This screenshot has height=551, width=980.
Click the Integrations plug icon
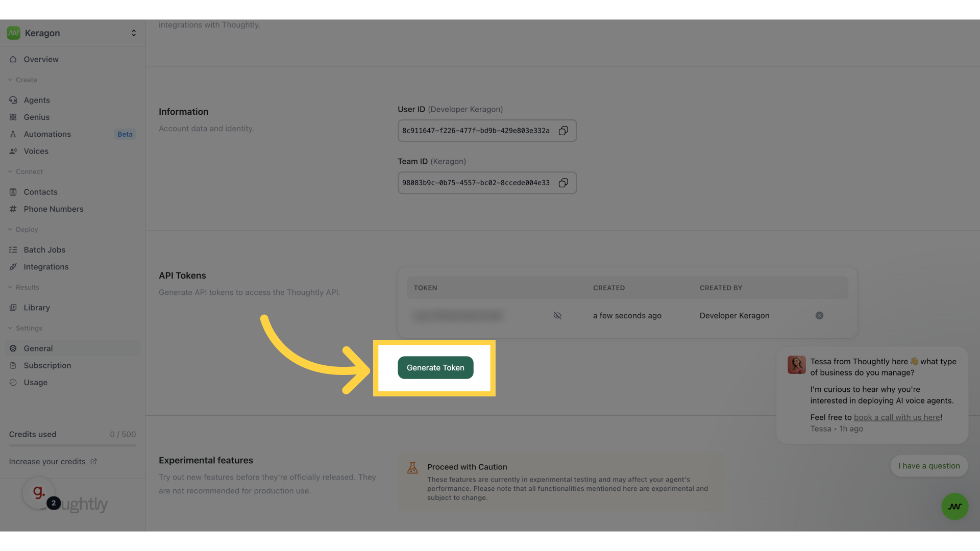click(13, 267)
